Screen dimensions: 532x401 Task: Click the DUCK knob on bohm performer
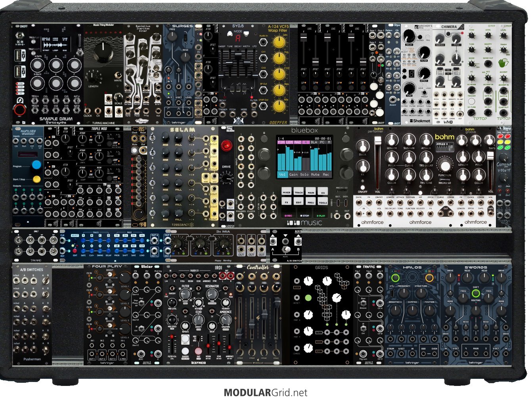[x=362, y=146]
